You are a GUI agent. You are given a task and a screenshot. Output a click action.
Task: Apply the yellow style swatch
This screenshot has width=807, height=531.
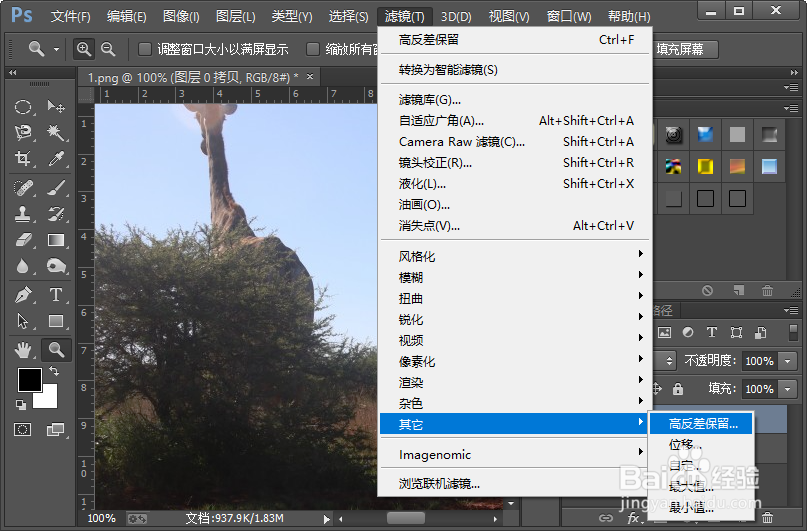pos(705,166)
